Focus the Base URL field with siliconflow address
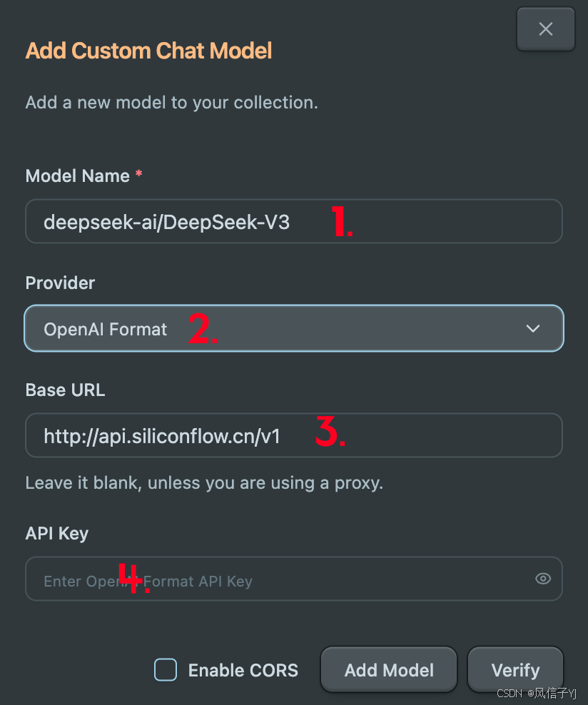This screenshot has width=588, height=705. [x=294, y=436]
